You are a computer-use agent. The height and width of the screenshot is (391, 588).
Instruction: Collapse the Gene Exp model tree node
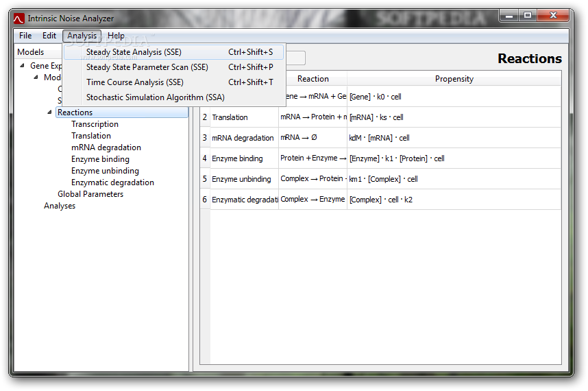tap(22, 66)
